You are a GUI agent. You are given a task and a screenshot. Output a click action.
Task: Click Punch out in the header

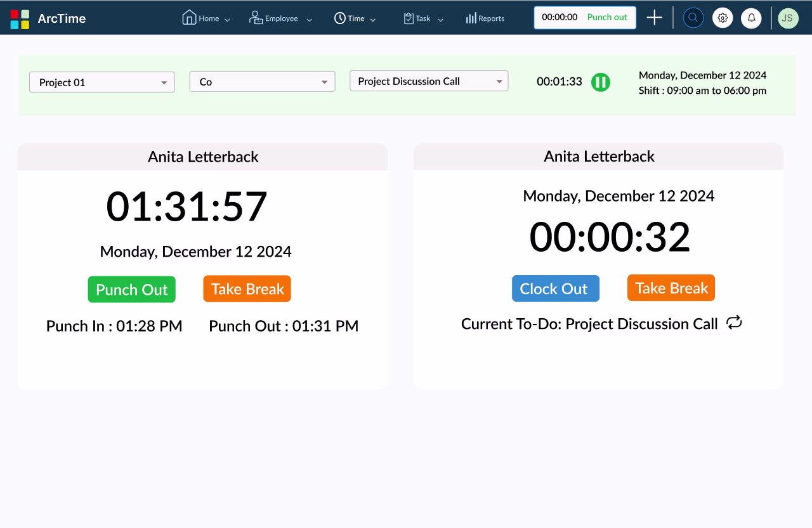[607, 17]
